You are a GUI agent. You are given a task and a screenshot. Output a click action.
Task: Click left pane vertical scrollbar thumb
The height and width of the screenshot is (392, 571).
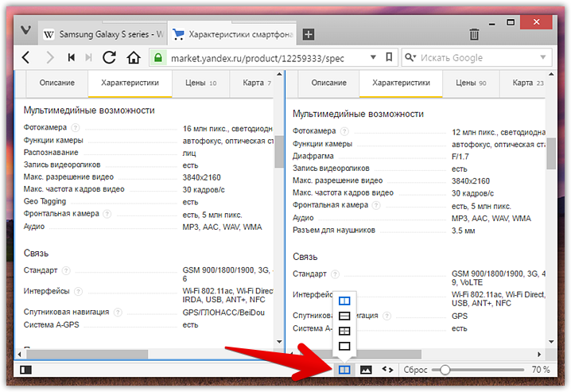[x=279, y=151]
